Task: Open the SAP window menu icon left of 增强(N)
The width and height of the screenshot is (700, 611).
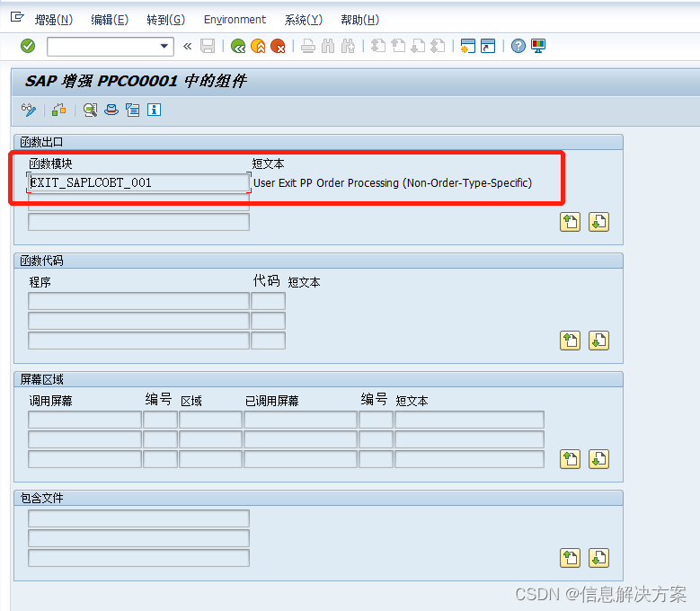Action: [17, 17]
